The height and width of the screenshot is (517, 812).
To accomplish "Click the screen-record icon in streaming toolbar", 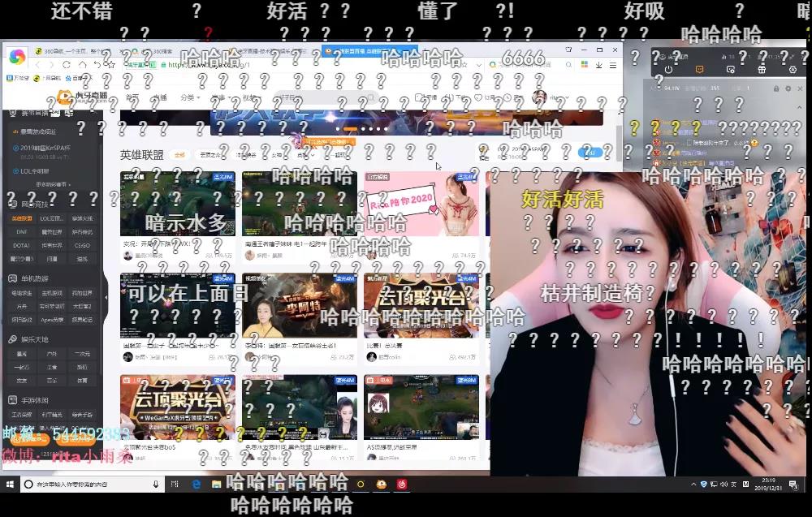I will 731,69.
